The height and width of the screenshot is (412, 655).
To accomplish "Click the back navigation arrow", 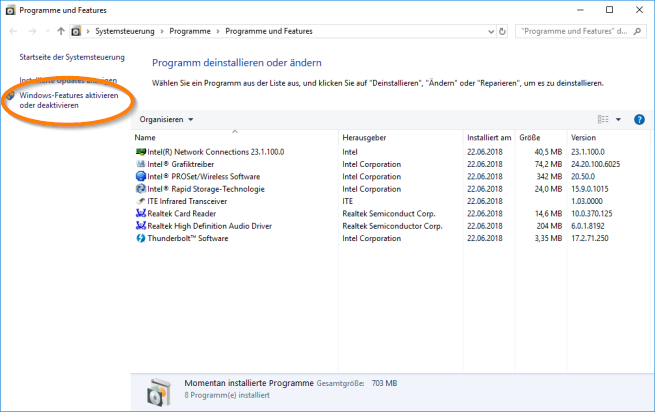I will 13,31.
